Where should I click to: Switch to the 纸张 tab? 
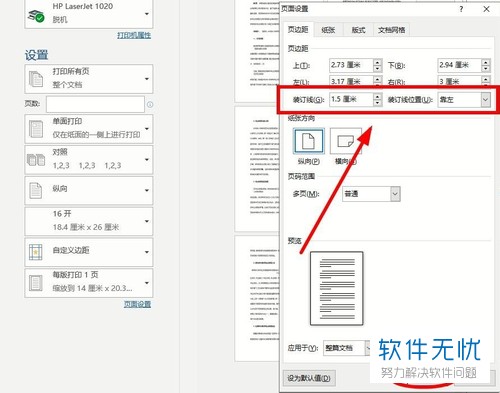click(x=328, y=30)
